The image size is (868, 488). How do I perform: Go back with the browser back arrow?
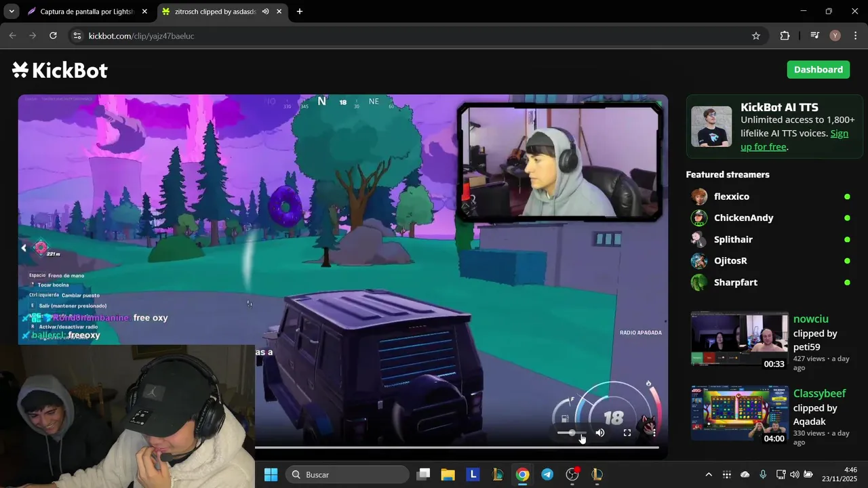pos(12,36)
